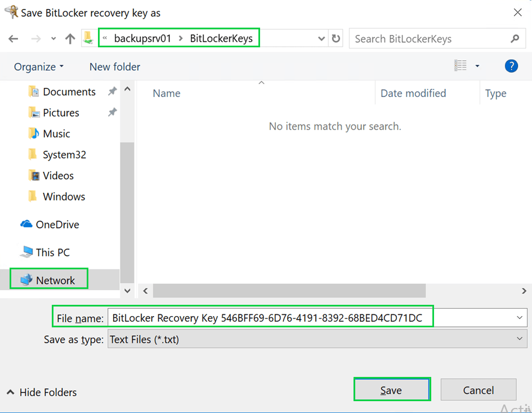Collapse the pane with Hide Folders
Image resolution: width=532 pixels, height=413 pixels.
42,392
